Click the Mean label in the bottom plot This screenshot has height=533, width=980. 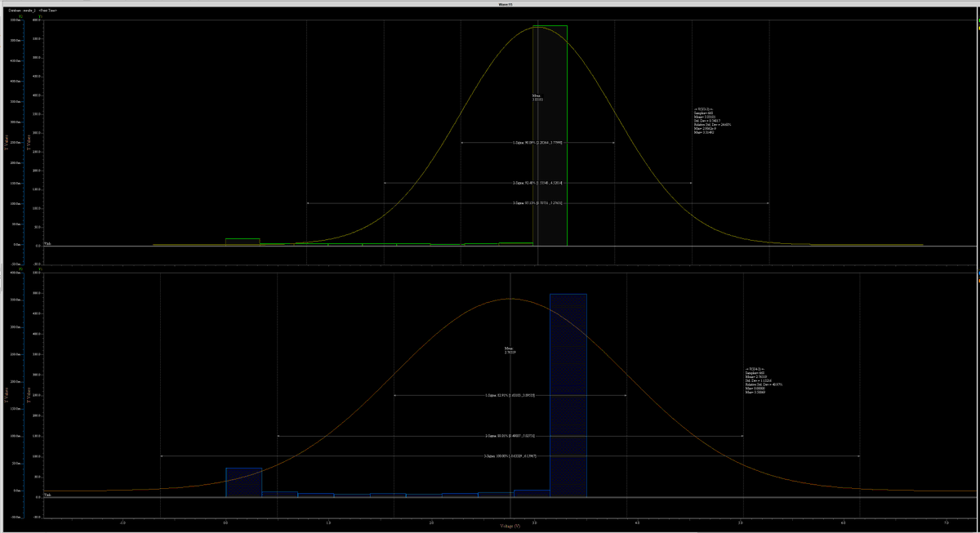coord(510,350)
